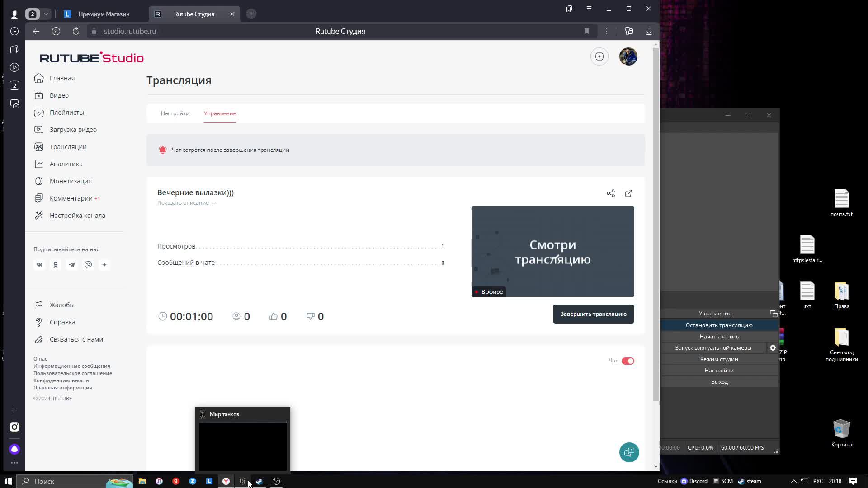Select почта.txt desktop file
This screenshot has width=868, height=488.
pyautogui.click(x=841, y=203)
